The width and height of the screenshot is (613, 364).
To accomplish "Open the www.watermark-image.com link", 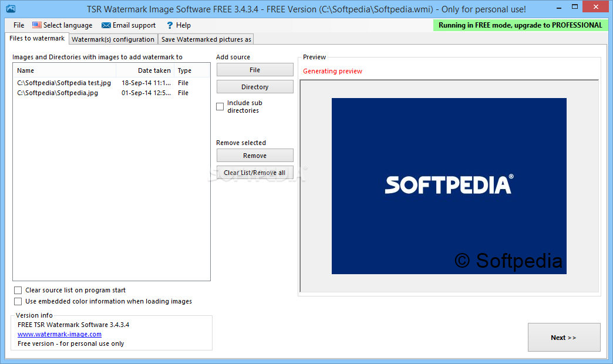I will pos(59,334).
